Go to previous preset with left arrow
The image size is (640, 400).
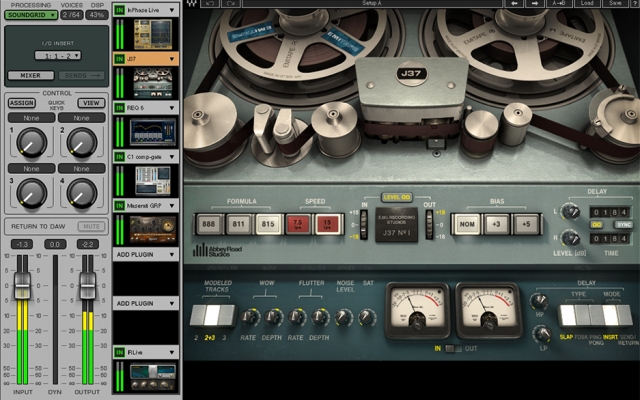[x=514, y=3]
